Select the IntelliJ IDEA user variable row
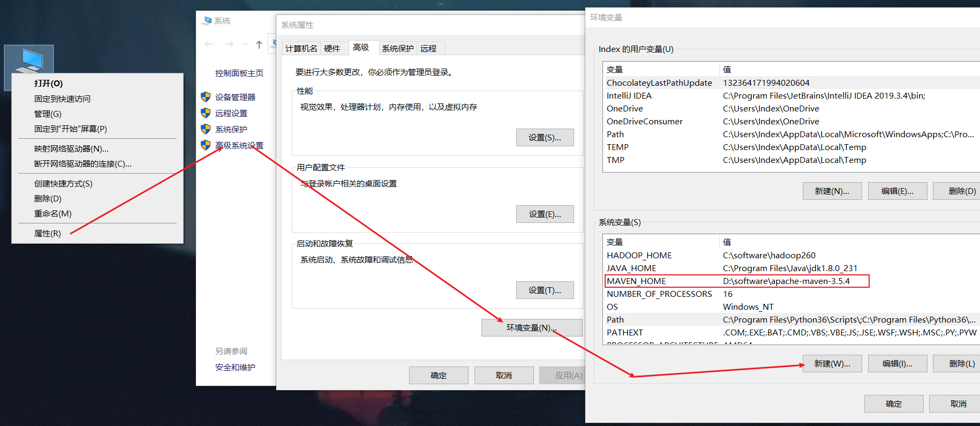The width and height of the screenshot is (980, 426). point(791,95)
